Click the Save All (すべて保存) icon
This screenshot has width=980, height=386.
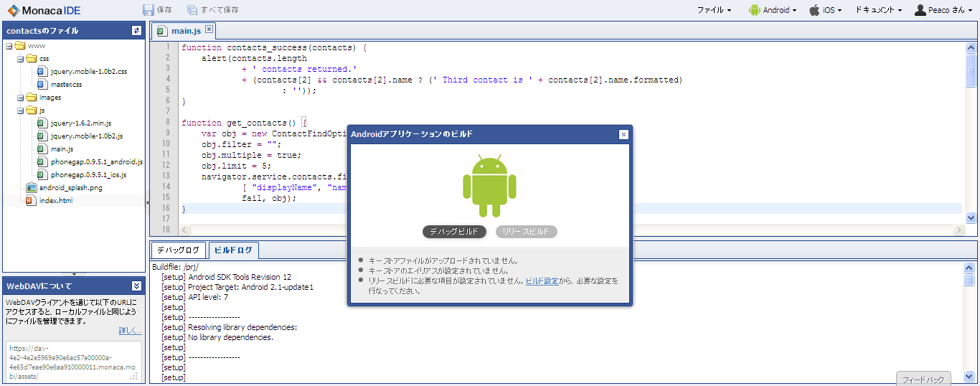192,10
